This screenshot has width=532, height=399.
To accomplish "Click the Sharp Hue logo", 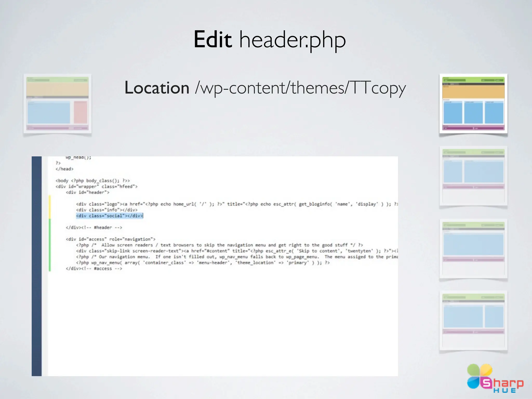I will point(495,378).
